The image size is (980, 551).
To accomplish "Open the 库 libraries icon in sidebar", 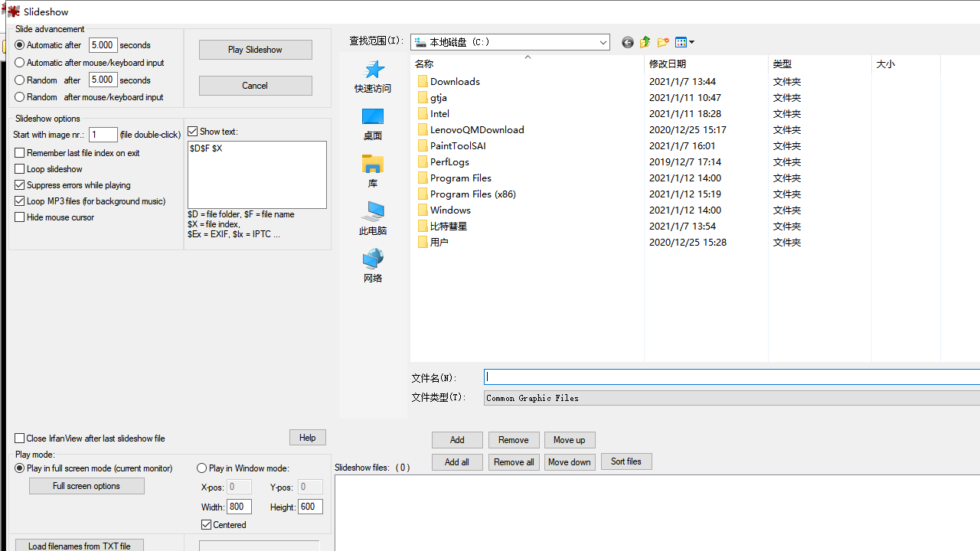I will [x=373, y=171].
